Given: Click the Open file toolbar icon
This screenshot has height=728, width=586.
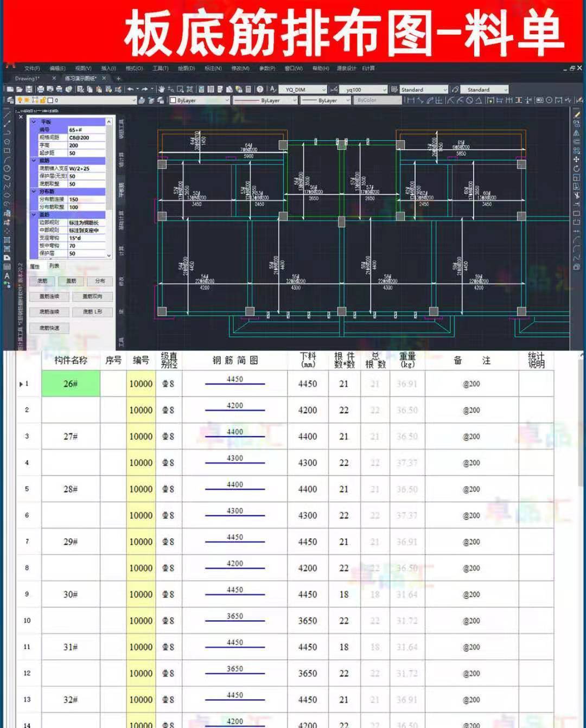Looking at the screenshot, I should click(19, 89).
